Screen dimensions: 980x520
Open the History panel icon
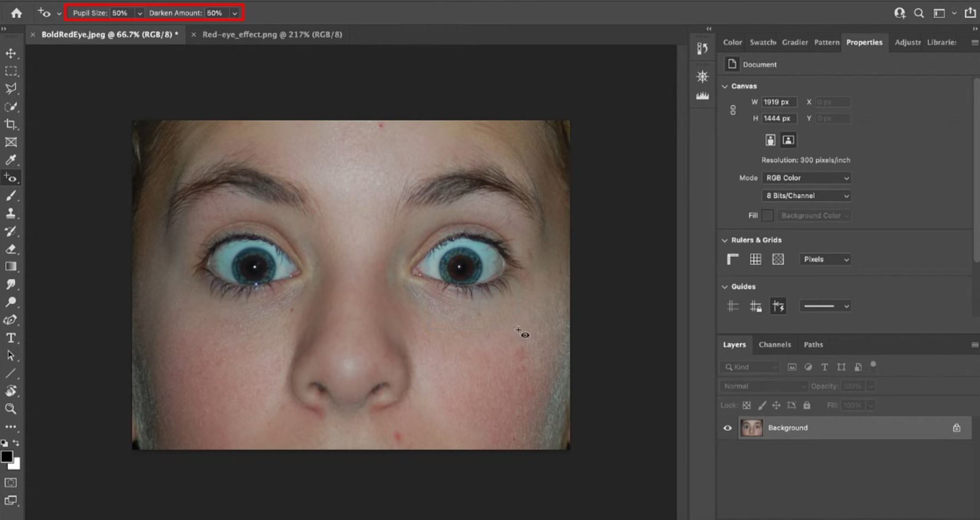702,48
